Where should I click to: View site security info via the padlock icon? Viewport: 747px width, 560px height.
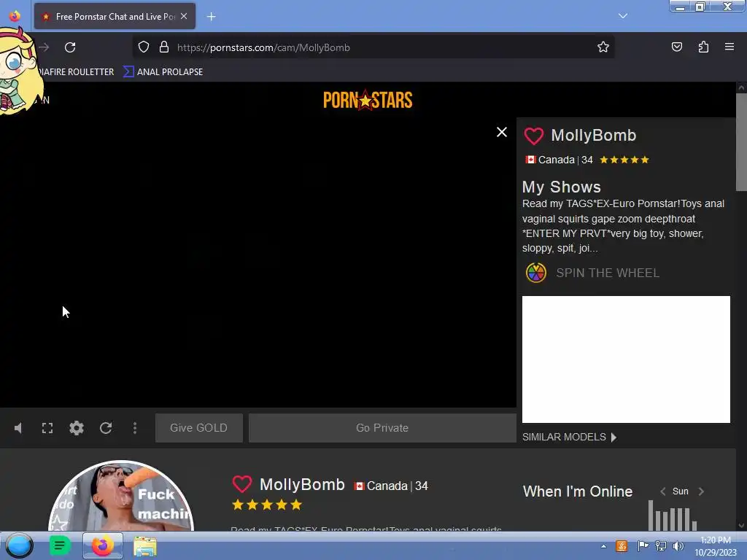pos(164,47)
